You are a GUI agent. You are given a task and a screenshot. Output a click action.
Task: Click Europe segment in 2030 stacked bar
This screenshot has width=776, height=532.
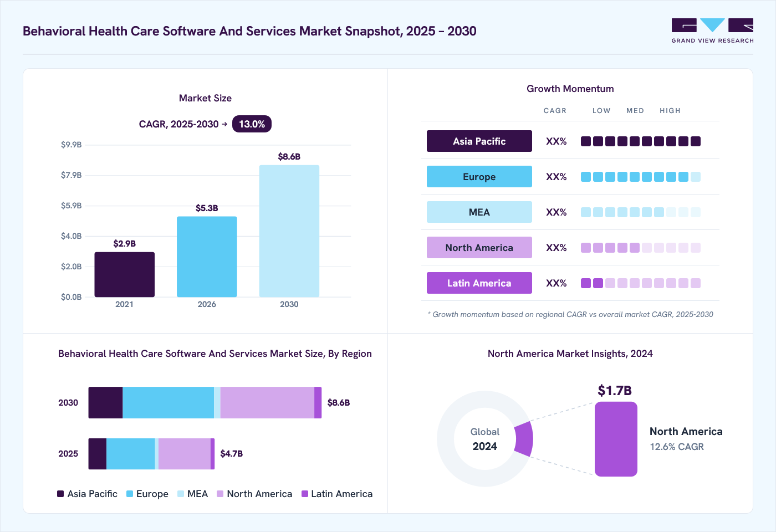click(169, 402)
